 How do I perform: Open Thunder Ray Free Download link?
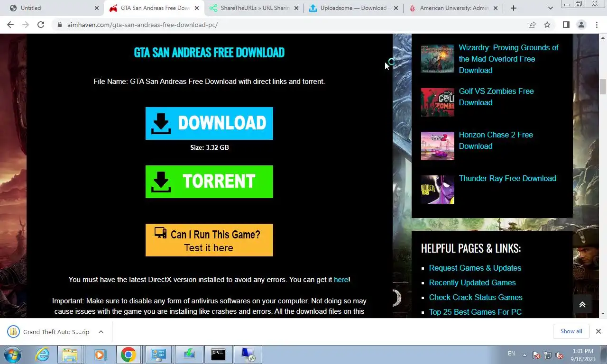507,178
